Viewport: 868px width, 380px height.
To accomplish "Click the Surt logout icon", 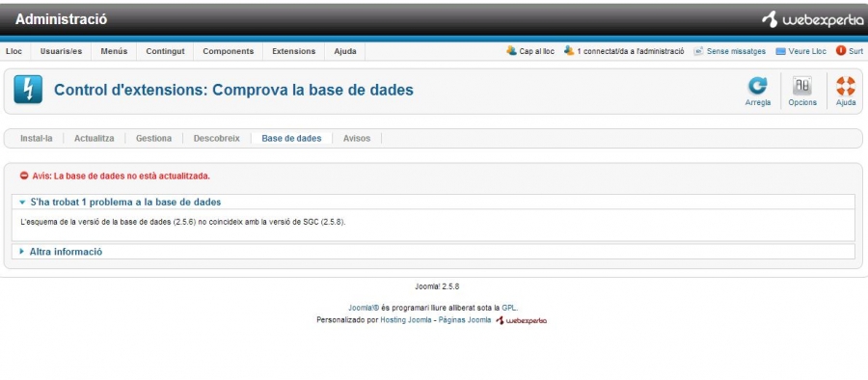I will [x=841, y=50].
